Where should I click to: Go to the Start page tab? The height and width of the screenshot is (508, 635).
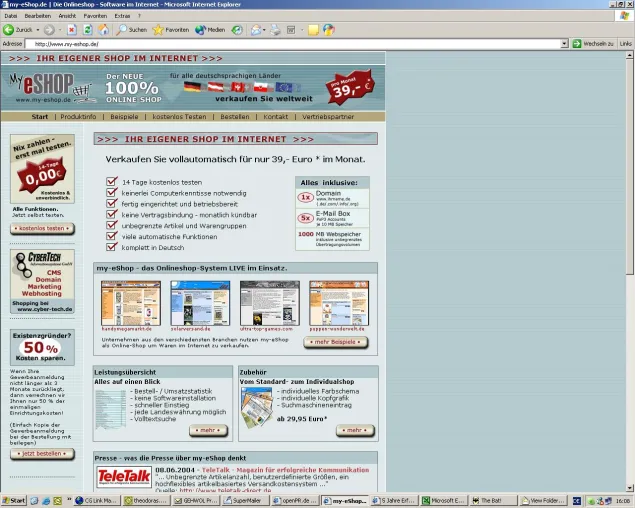40,117
